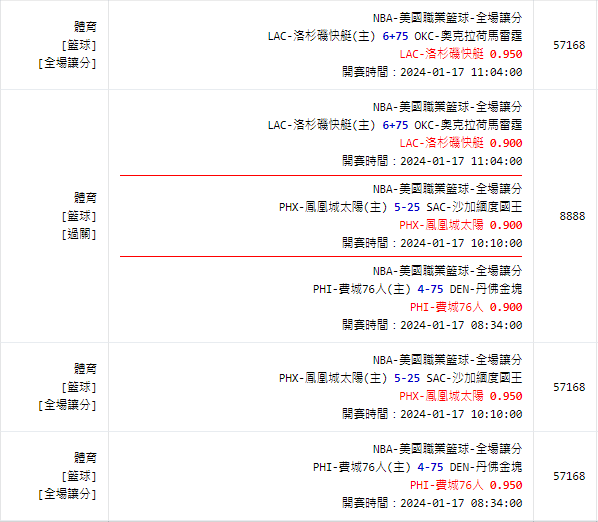
Task: Click start time 10:10:00 under PHX 0.950
Action: [497, 414]
